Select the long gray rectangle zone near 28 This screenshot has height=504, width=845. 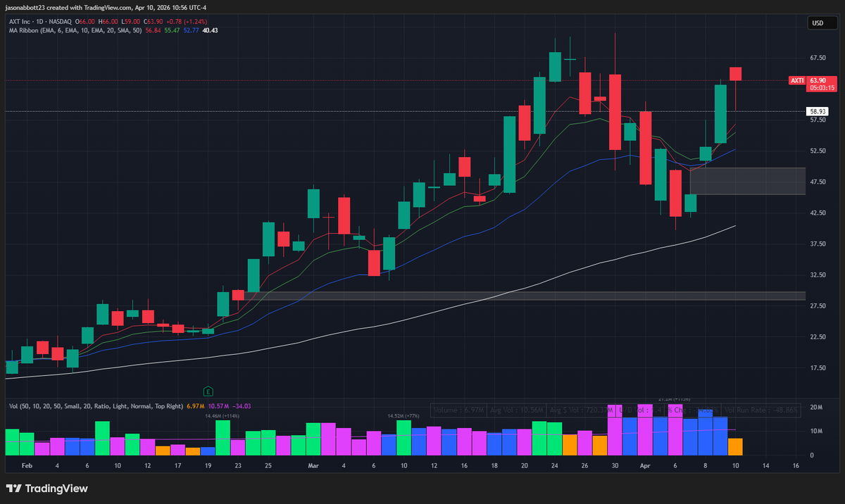pyautogui.click(x=524, y=296)
